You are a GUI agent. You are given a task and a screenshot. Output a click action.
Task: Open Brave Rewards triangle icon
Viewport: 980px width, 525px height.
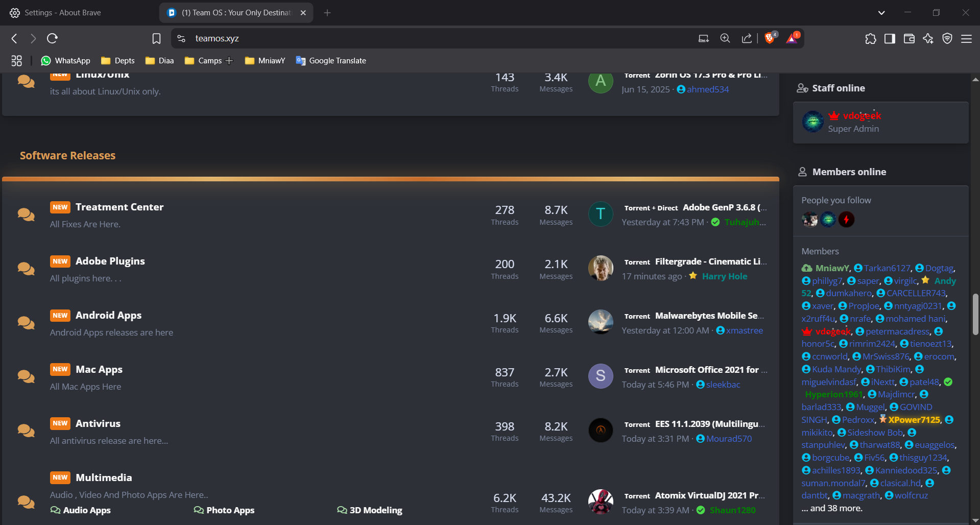(x=793, y=38)
